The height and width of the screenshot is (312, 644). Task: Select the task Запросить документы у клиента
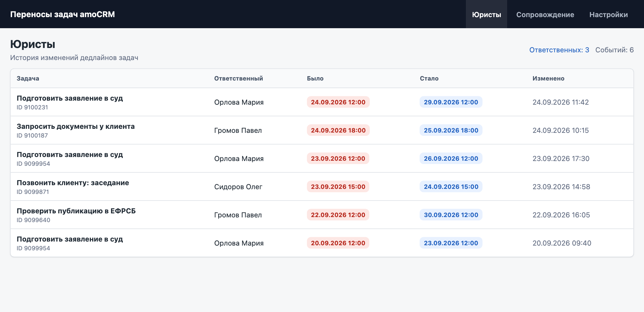pyautogui.click(x=76, y=126)
